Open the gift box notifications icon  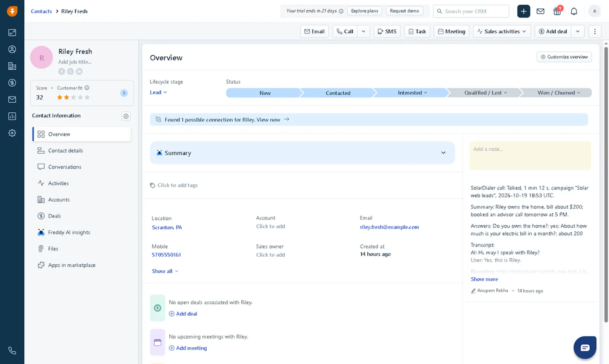coord(557,11)
